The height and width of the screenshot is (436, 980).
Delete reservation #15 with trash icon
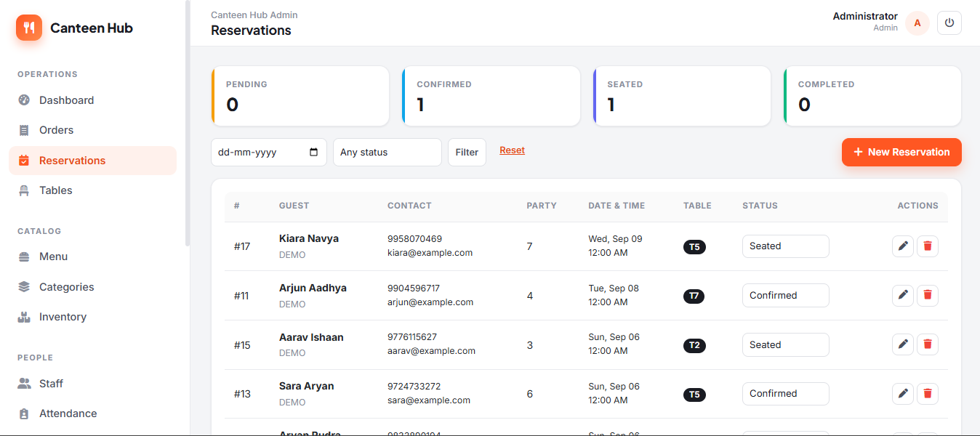coord(928,344)
